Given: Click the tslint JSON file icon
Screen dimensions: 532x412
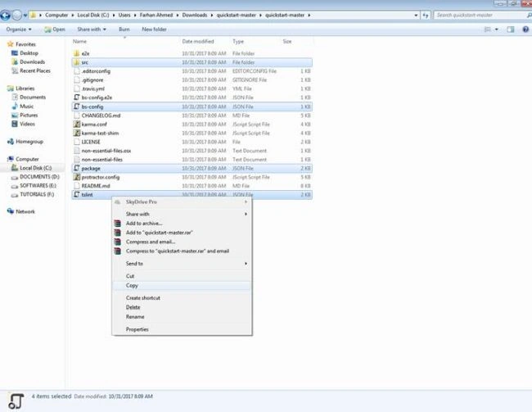Looking at the screenshot, I should pyautogui.click(x=77, y=195).
